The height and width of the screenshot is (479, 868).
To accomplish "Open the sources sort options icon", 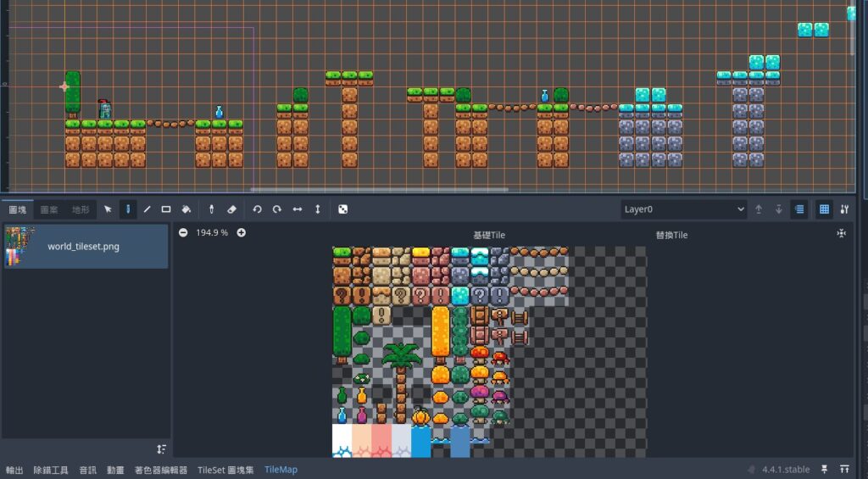I will [161, 449].
